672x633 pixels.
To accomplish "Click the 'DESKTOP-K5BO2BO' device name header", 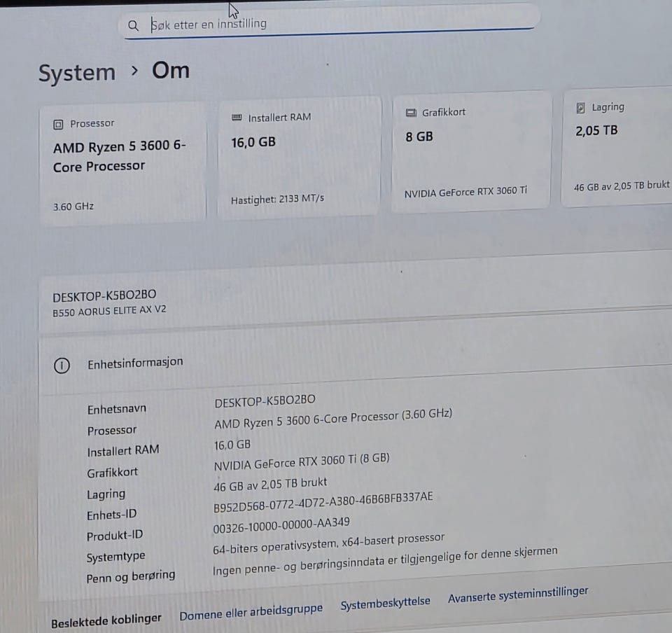I will 104,295.
